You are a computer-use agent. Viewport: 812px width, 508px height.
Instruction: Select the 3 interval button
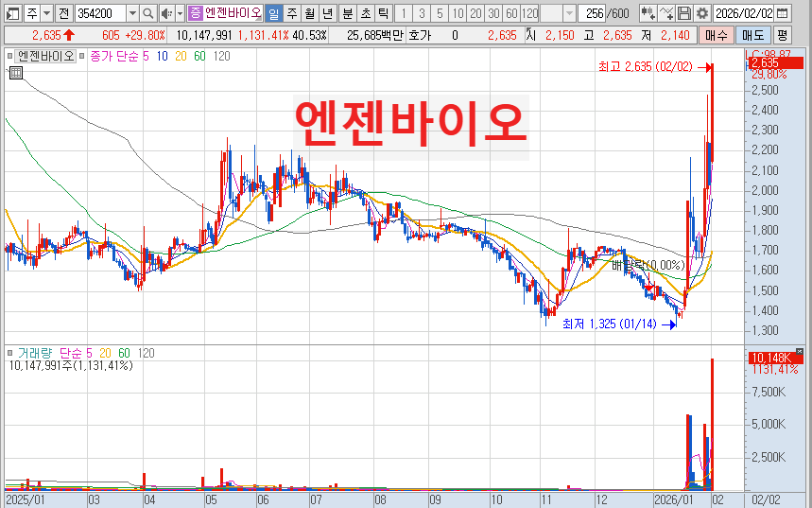pyautogui.click(x=422, y=13)
